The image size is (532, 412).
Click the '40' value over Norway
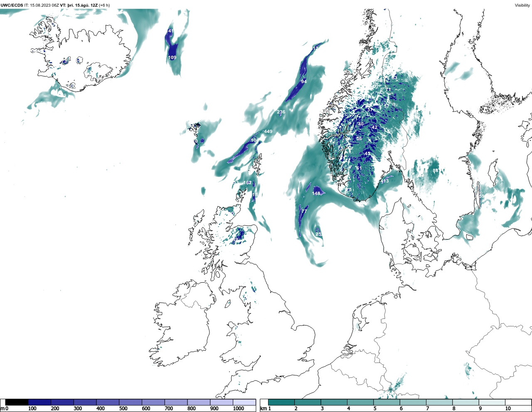click(361, 124)
